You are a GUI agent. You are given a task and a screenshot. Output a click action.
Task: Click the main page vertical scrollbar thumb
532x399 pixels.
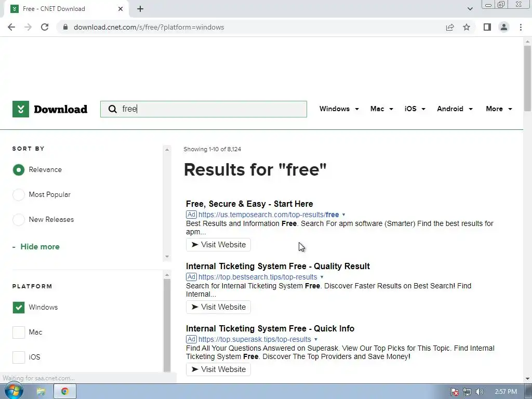(527, 78)
